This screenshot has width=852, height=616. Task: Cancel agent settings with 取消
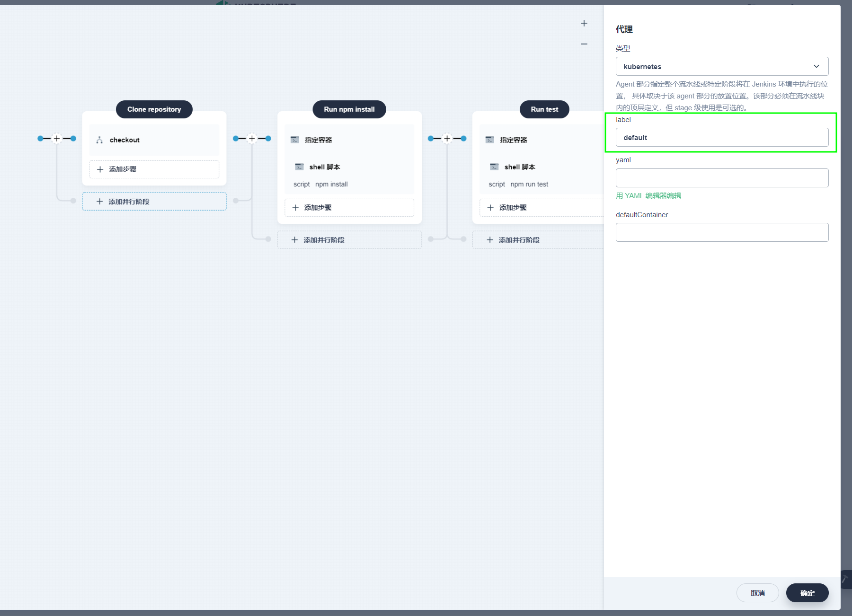tap(757, 593)
